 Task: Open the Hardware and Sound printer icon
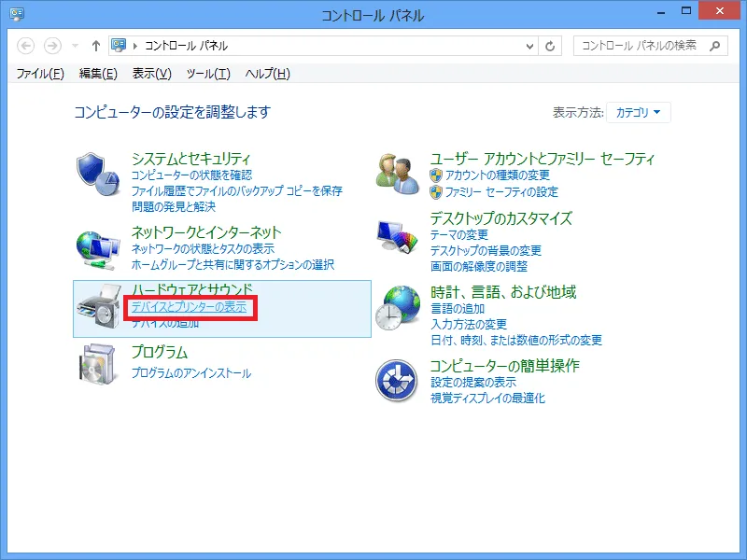click(98, 309)
